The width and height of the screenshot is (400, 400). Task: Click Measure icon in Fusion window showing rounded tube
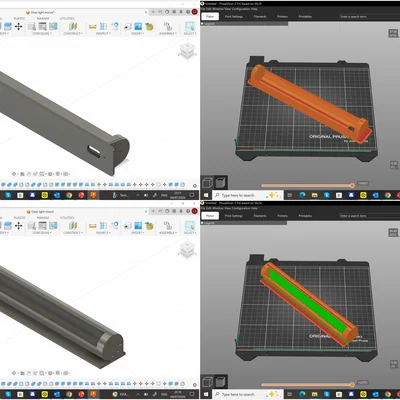[93, 226]
